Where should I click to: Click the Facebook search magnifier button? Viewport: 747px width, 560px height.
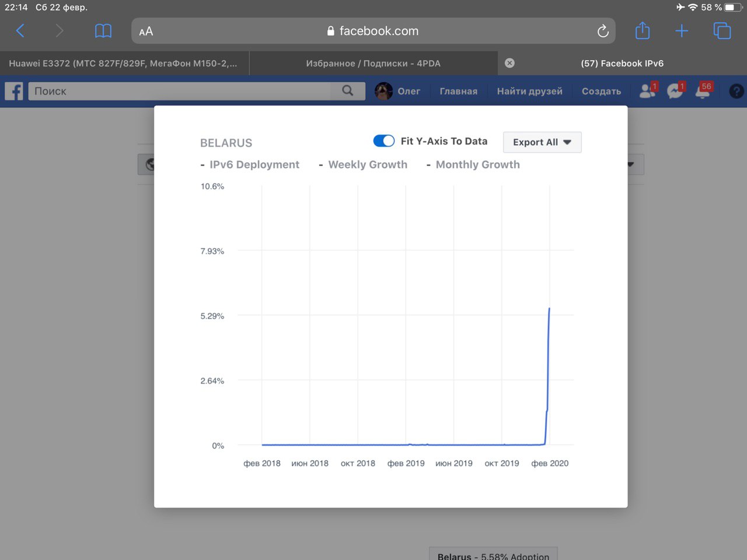click(x=348, y=91)
